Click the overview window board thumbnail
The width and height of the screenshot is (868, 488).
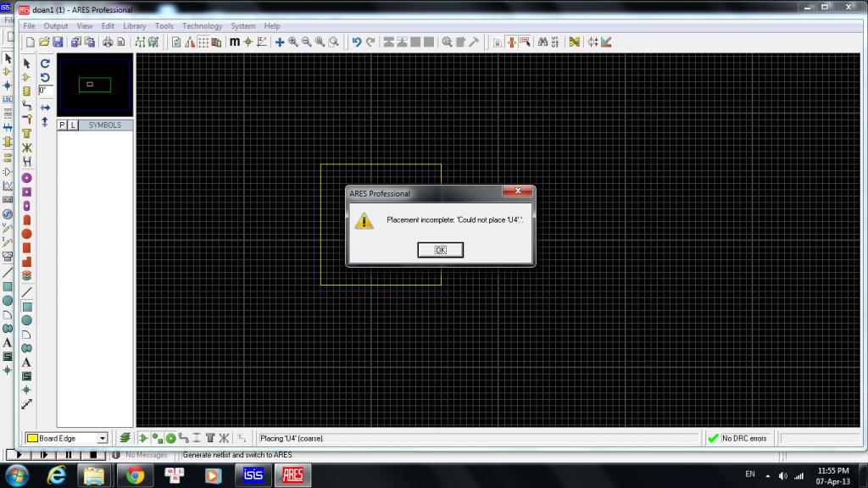(x=95, y=85)
